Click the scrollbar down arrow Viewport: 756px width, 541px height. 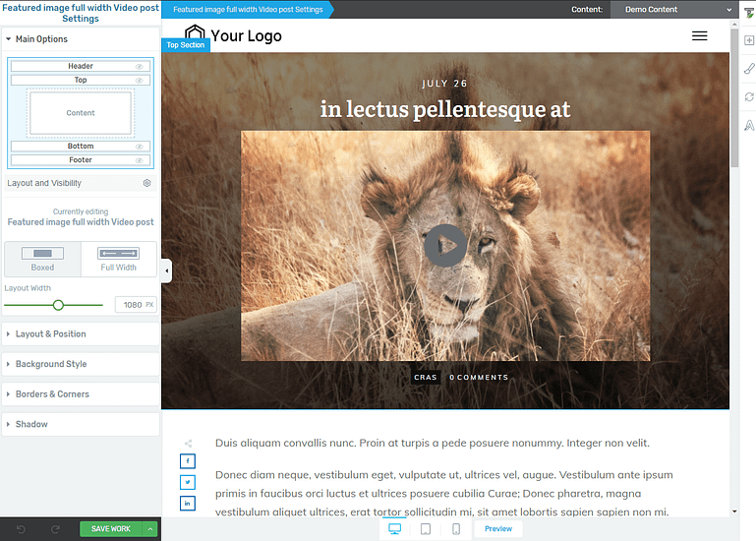click(x=734, y=511)
